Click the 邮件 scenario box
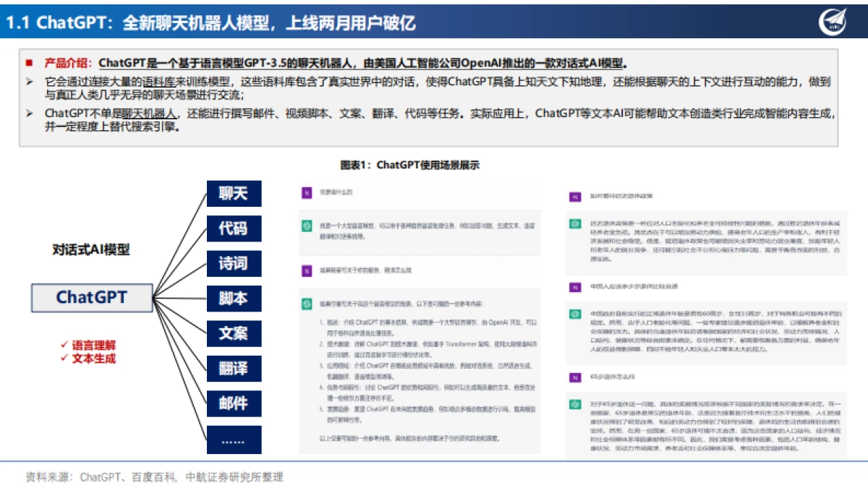 tap(233, 403)
